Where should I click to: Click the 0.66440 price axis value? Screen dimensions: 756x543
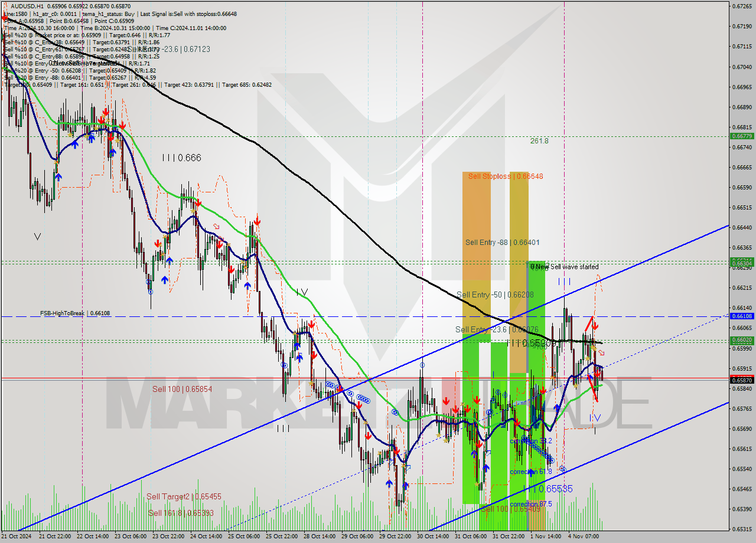(742, 227)
